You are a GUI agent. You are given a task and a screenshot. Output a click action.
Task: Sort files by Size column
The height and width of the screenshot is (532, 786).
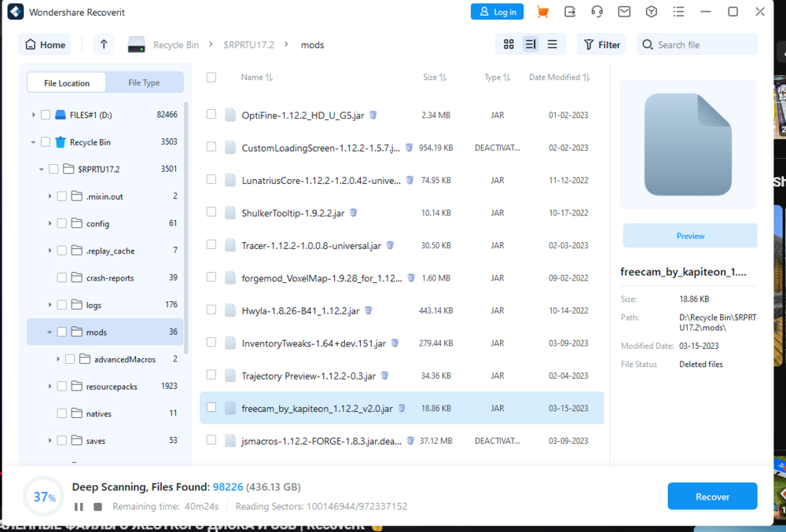pyautogui.click(x=435, y=77)
